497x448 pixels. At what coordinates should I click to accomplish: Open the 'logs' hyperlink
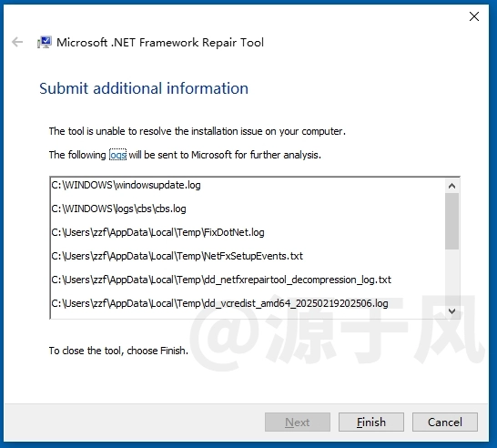click(118, 155)
